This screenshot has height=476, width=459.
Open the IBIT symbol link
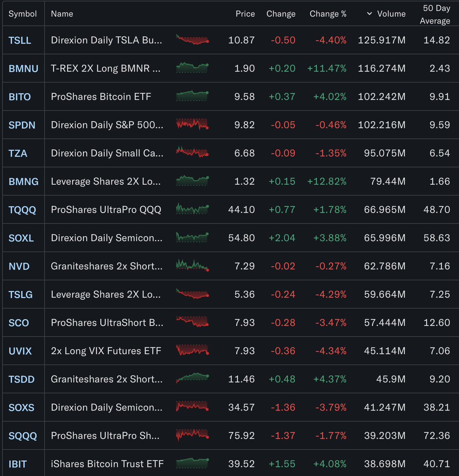17,464
